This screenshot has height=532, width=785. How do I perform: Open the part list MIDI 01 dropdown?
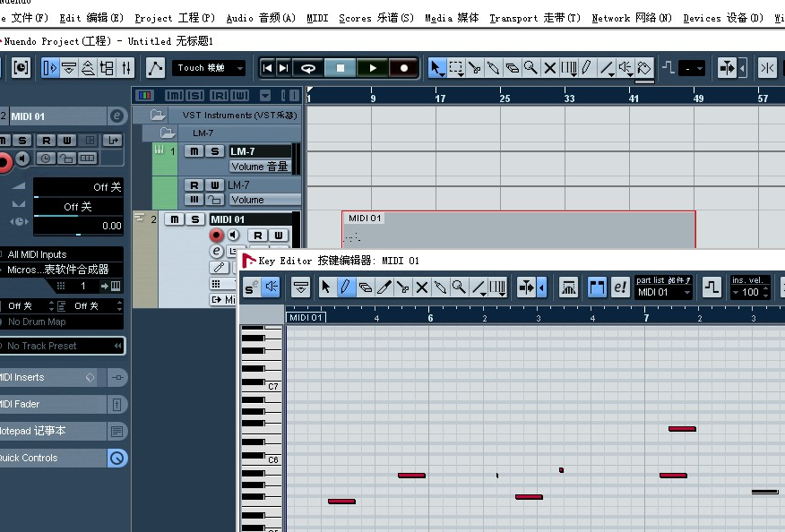click(663, 292)
